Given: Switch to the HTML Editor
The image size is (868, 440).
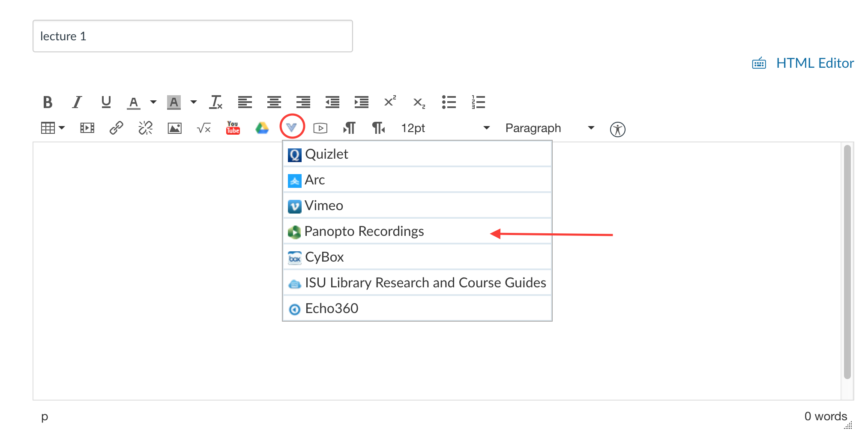Looking at the screenshot, I should tap(815, 63).
